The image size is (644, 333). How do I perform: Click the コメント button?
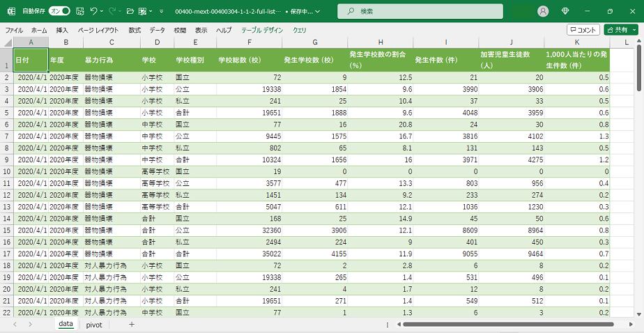[583, 30]
